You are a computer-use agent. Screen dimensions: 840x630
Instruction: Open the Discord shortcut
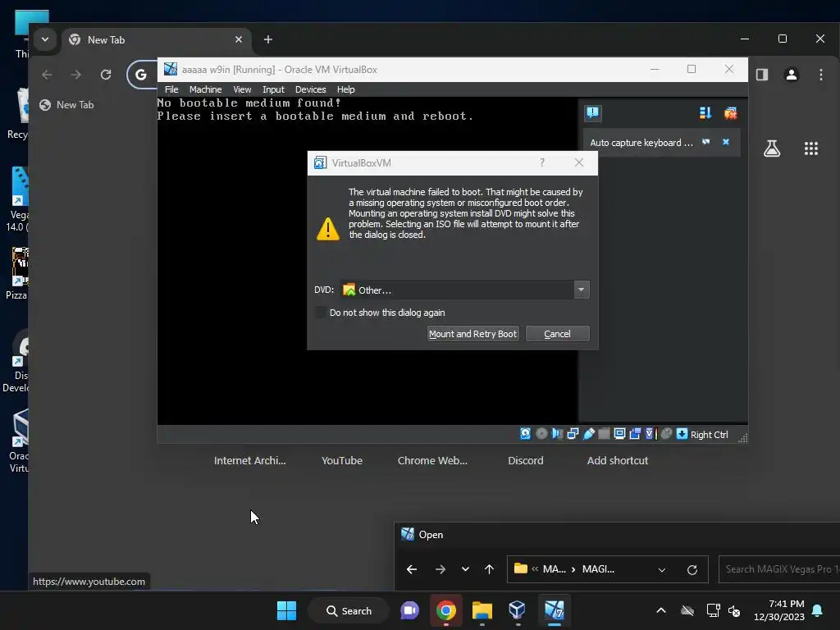[x=526, y=461]
